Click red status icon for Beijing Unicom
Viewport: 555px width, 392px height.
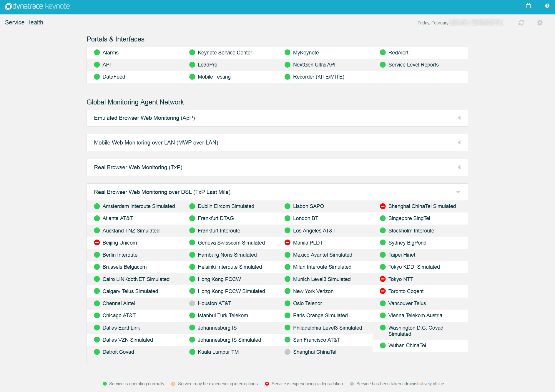(97, 242)
